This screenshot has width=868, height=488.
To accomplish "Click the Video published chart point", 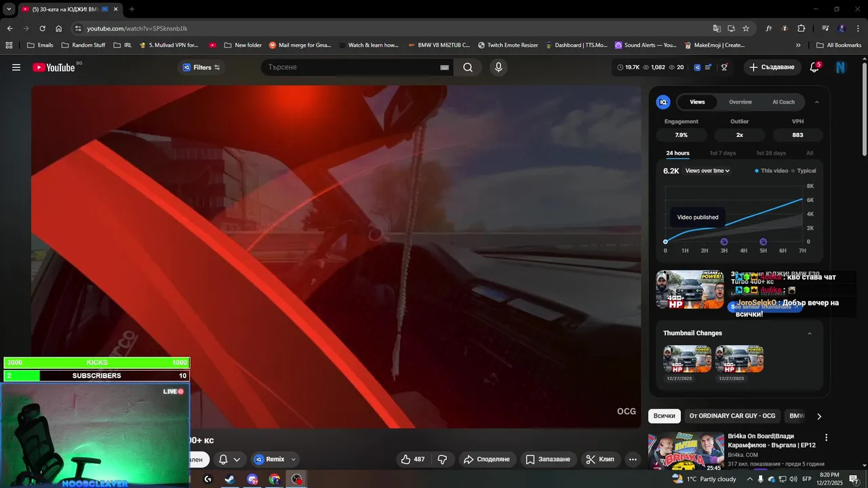I will (665, 241).
